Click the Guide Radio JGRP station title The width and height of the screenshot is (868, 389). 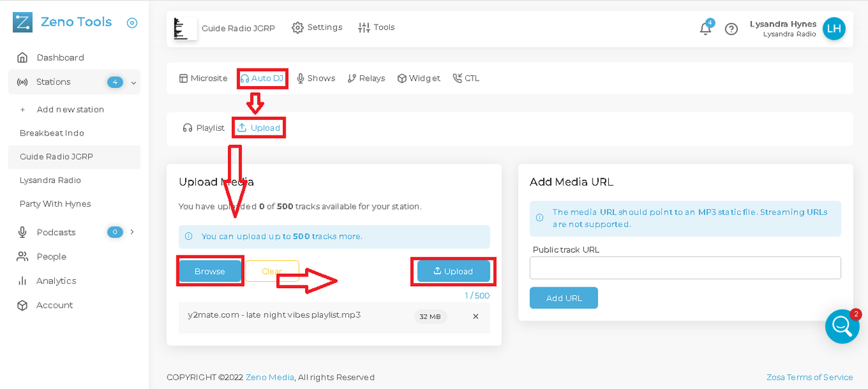coord(238,28)
